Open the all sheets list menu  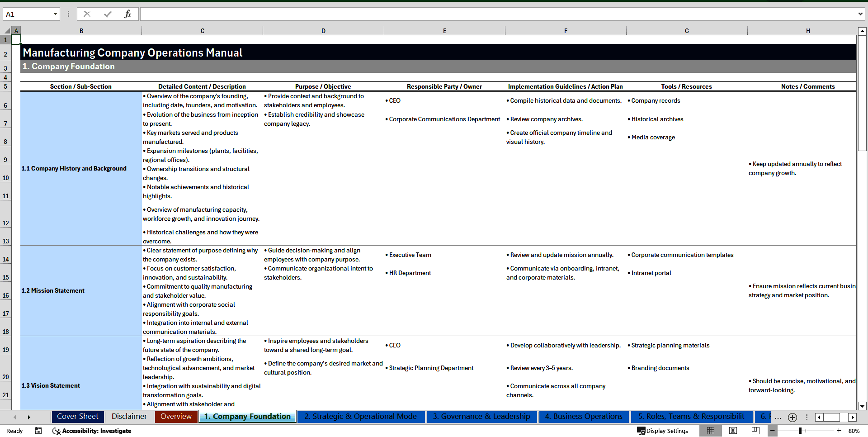tap(778, 417)
